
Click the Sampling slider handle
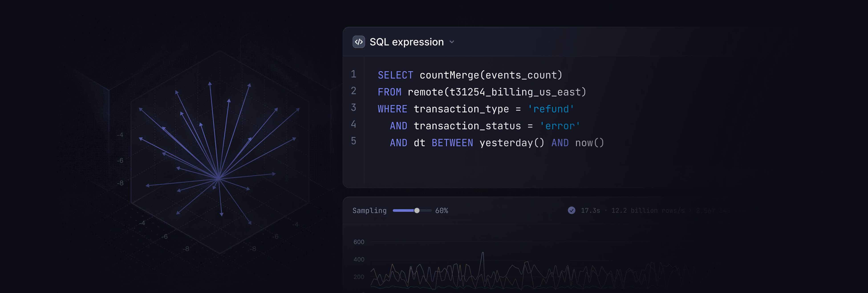(x=417, y=210)
